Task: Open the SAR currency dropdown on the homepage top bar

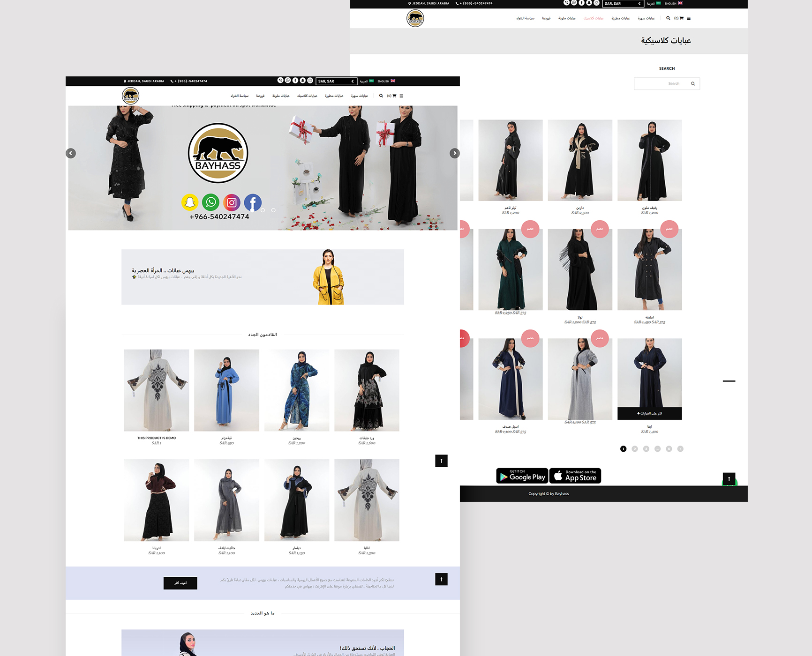Action: pyautogui.click(x=336, y=81)
